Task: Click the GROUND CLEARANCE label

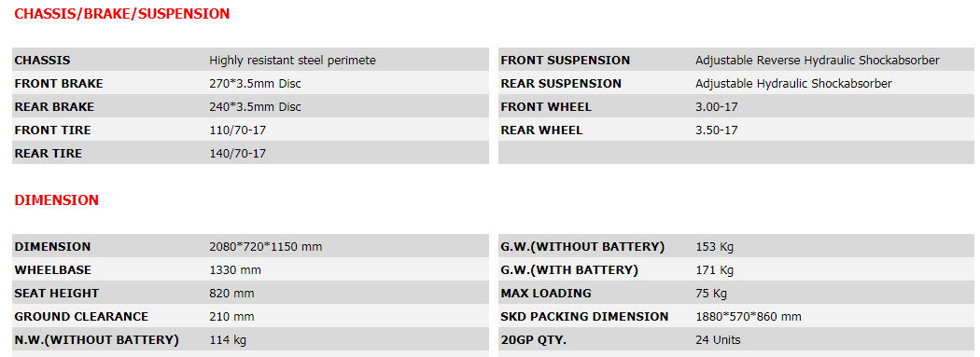Action: tap(81, 316)
